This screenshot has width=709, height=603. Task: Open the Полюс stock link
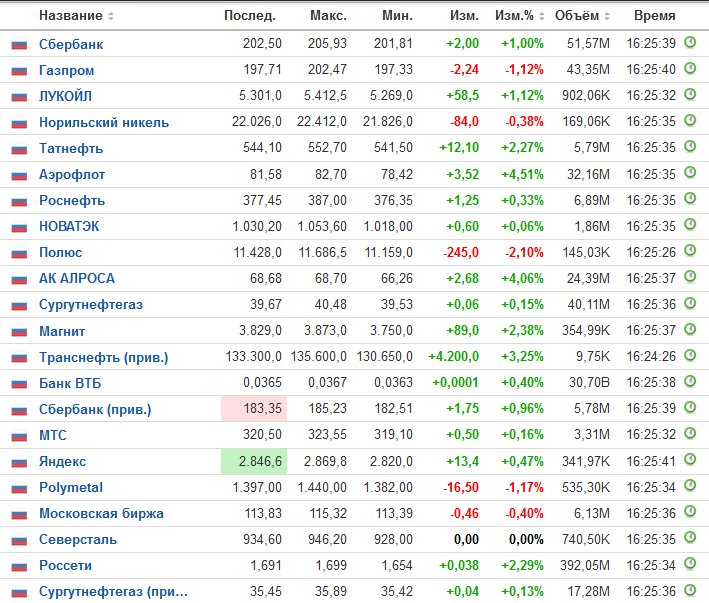(61, 252)
